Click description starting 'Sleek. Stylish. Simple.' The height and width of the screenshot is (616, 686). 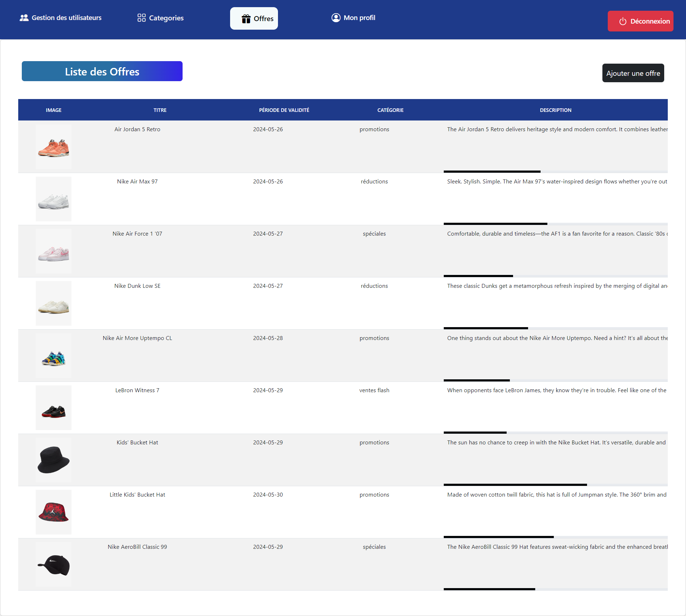(557, 182)
